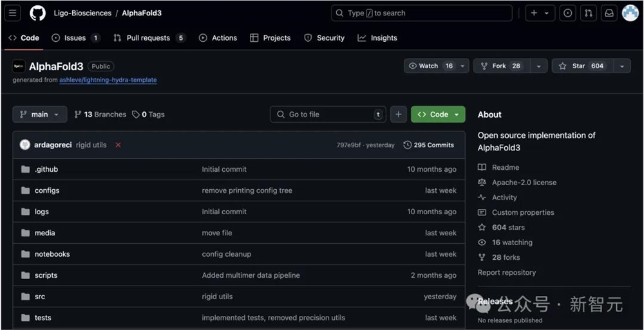View the 0 Tags link
Image resolution: width=644 pixels, height=330 pixels.
[148, 115]
